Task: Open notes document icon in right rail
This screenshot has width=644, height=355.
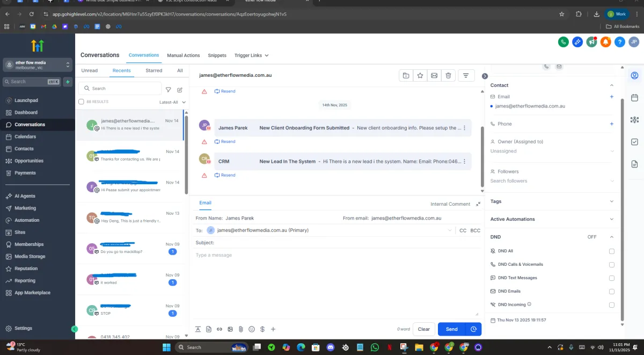Action: click(x=634, y=164)
